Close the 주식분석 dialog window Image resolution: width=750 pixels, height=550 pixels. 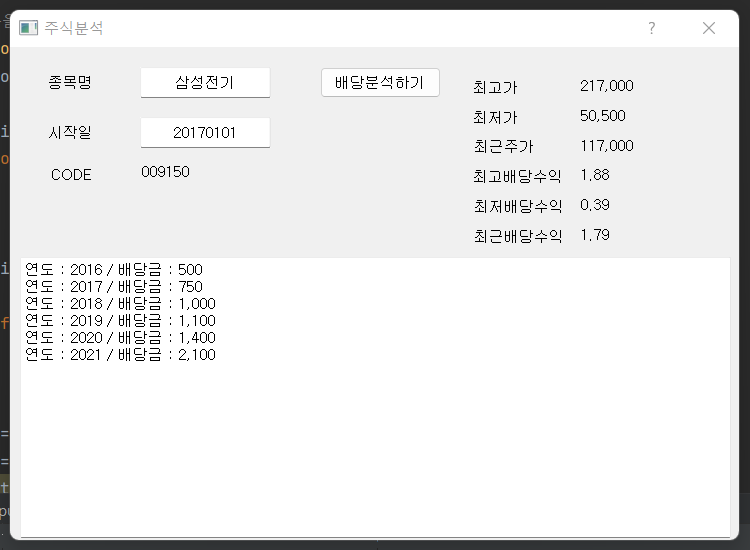pos(709,28)
